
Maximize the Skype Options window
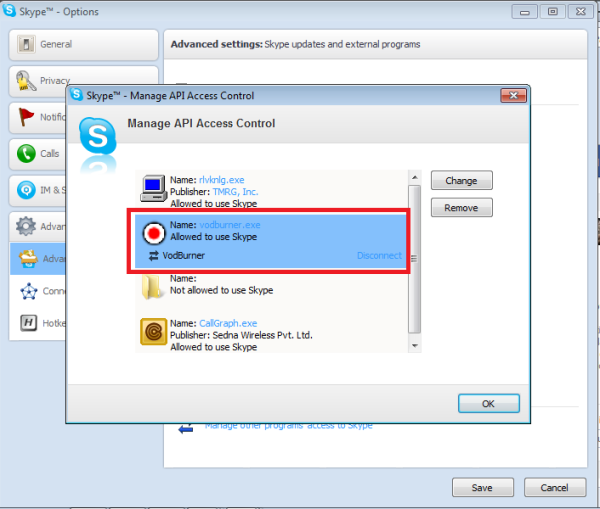(x=553, y=11)
